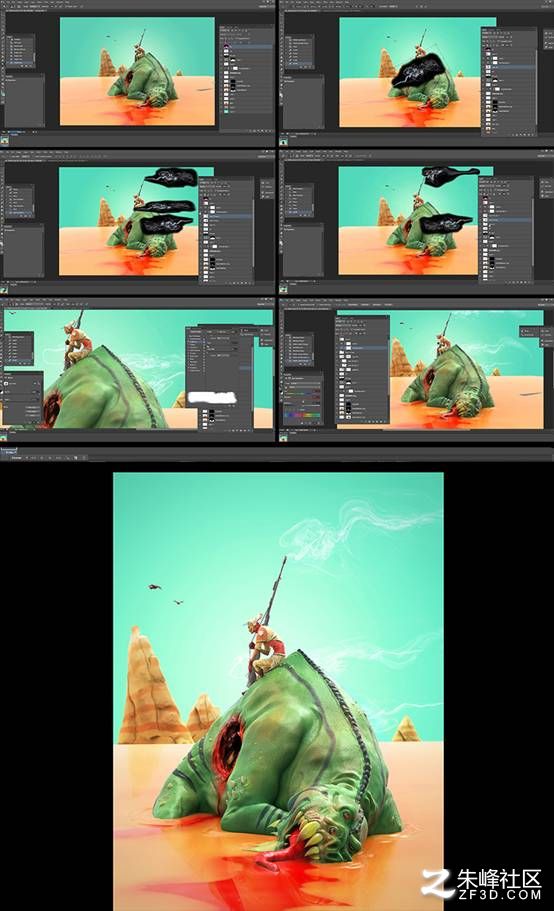Click the rainbow hue spectrum bar in Hue/Saturation panel
The width and height of the screenshot is (554, 911).
tap(303, 415)
